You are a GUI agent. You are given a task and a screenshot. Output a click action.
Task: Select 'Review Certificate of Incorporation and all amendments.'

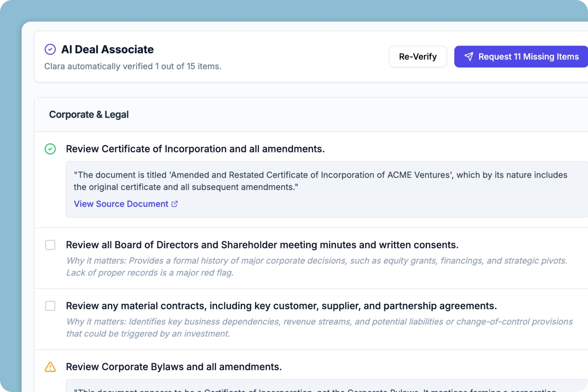pyautogui.click(x=195, y=149)
